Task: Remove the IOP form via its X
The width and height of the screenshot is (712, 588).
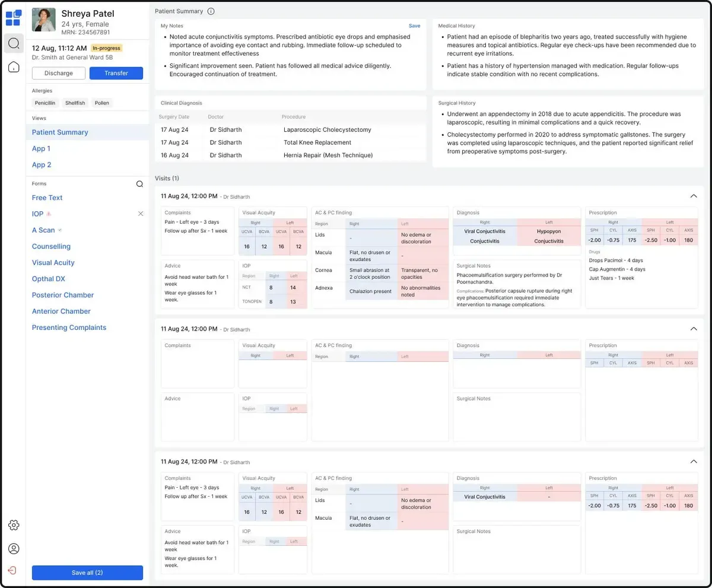Action: pyautogui.click(x=141, y=214)
